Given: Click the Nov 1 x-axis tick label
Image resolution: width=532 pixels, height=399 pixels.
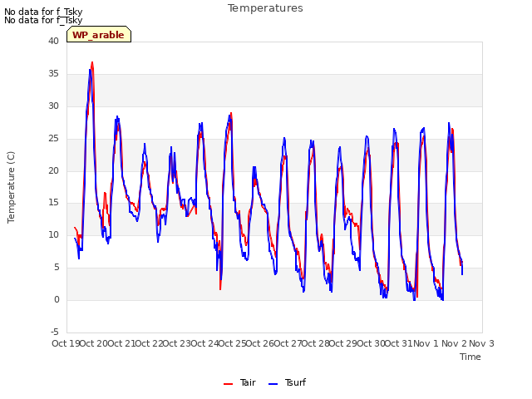Looking at the screenshot, I should click(426, 343).
